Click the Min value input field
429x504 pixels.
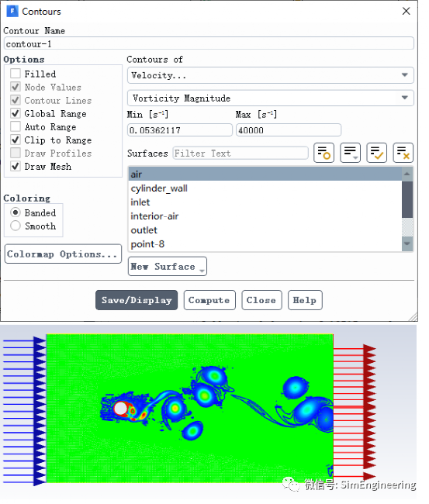point(180,130)
